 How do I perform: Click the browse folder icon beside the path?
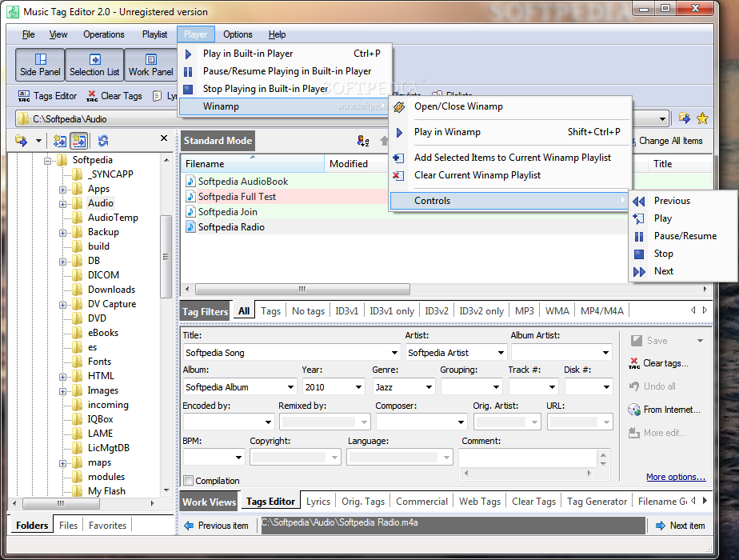click(685, 118)
